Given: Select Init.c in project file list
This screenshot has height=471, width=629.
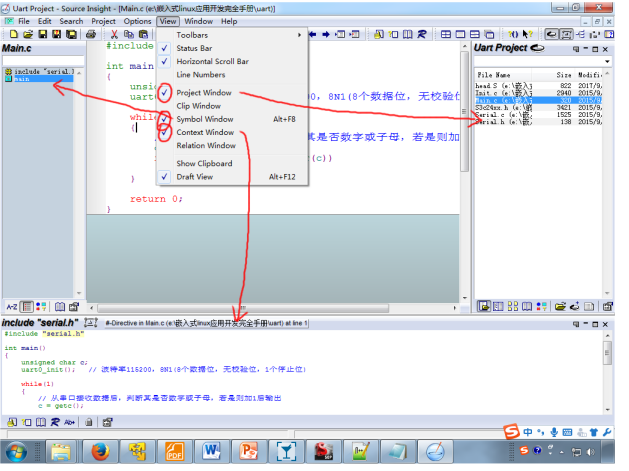Looking at the screenshot, I should [x=538, y=93].
